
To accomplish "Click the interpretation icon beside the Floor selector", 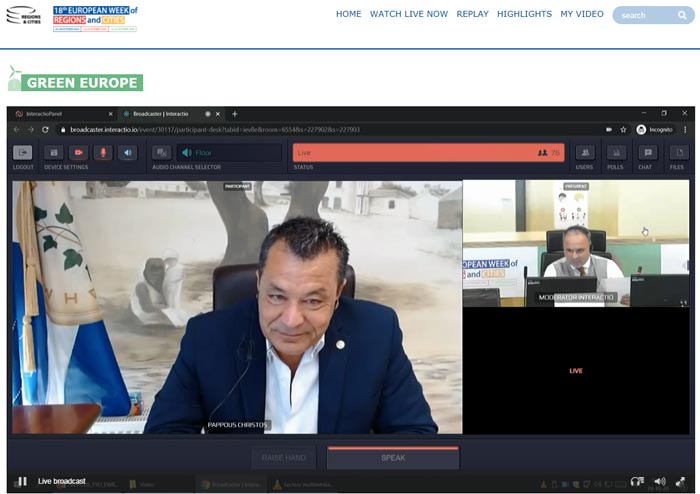I will [162, 153].
